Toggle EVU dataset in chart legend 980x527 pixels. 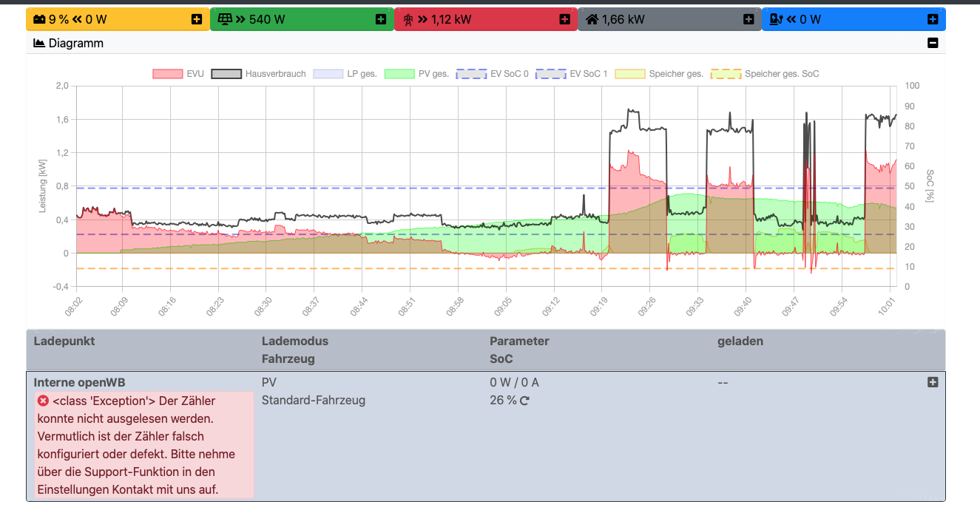click(167, 74)
